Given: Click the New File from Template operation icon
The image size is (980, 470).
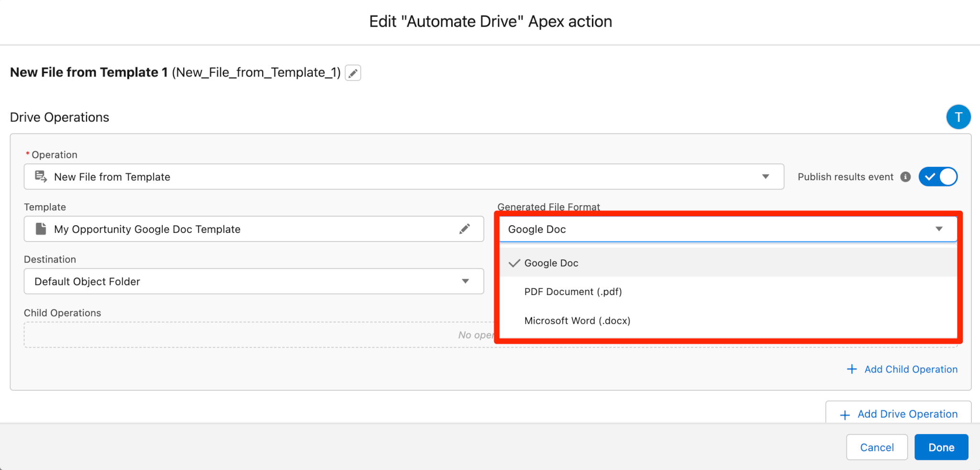Looking at the screenshot, I should tap(41, 177).
